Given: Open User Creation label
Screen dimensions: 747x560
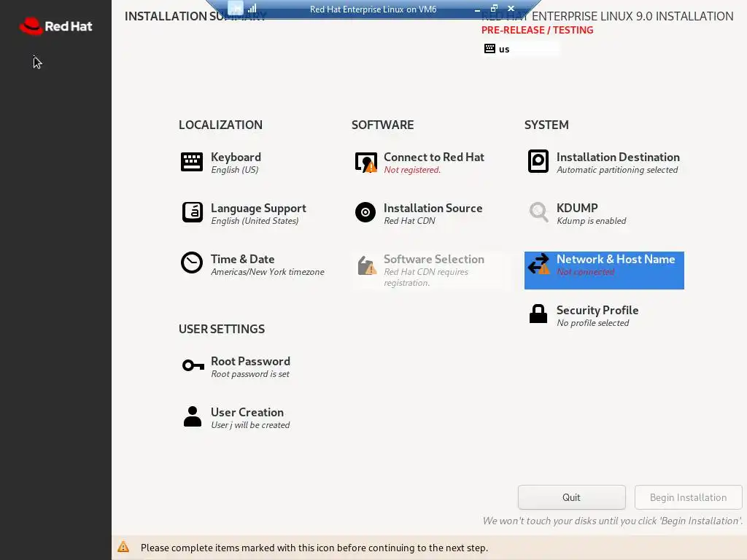Looking at the screenshot, I should [247, 413].
